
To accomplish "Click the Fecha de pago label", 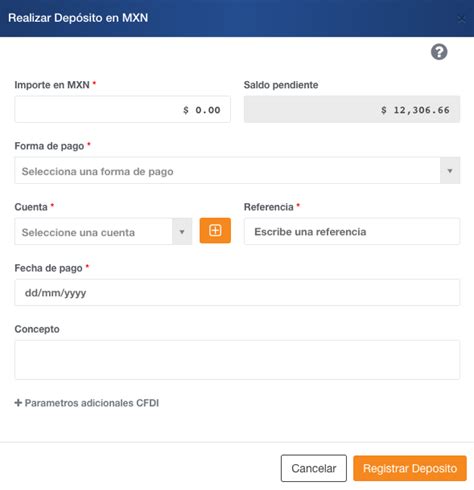I will click(x=48, y=268).
